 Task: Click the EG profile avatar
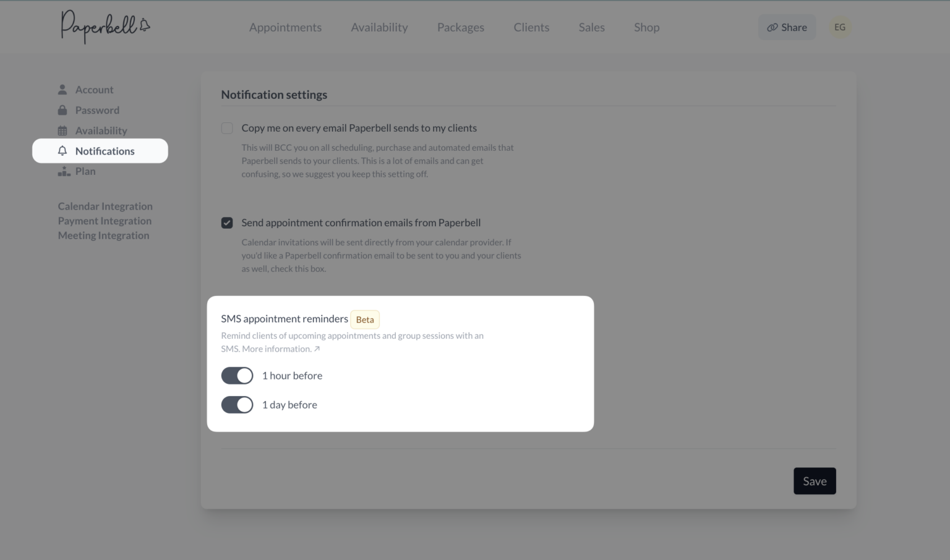(840, 27)
